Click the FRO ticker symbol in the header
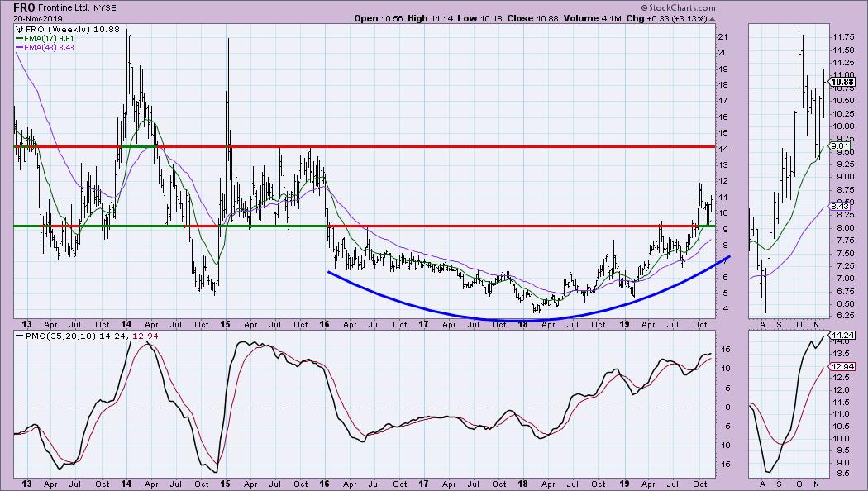This screenshot has width=868, height=491. click(24, 7)
